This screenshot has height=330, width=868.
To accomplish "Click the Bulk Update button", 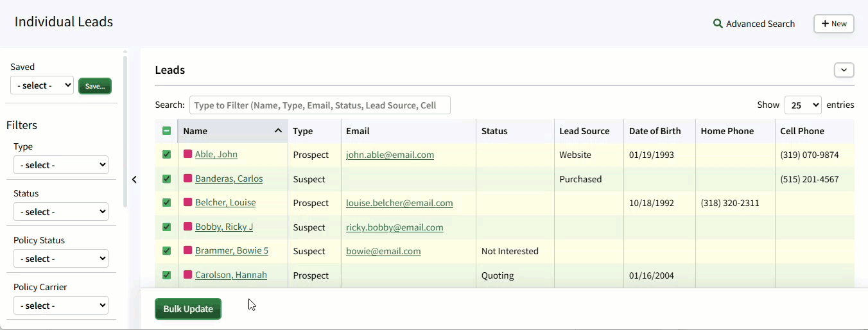I will coord(188,309).
